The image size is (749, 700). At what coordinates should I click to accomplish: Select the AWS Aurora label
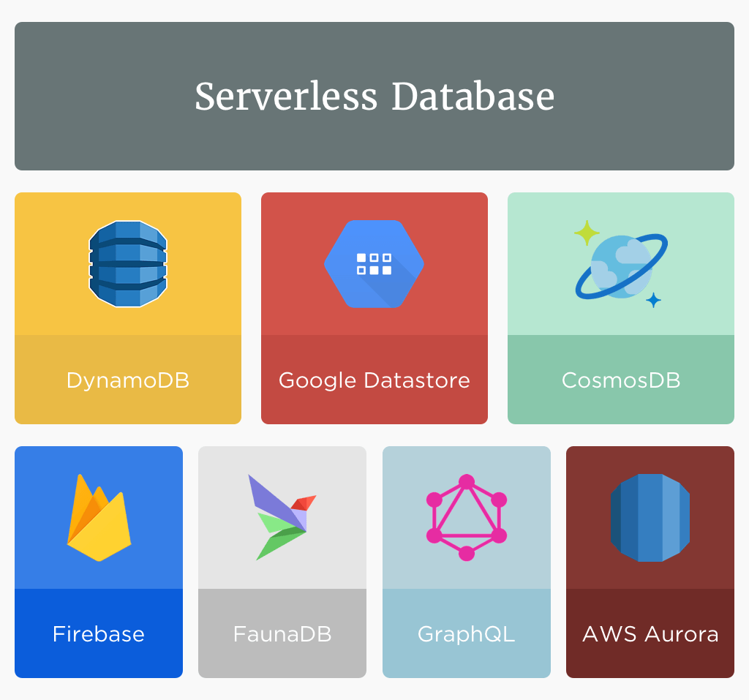[650, 634]
